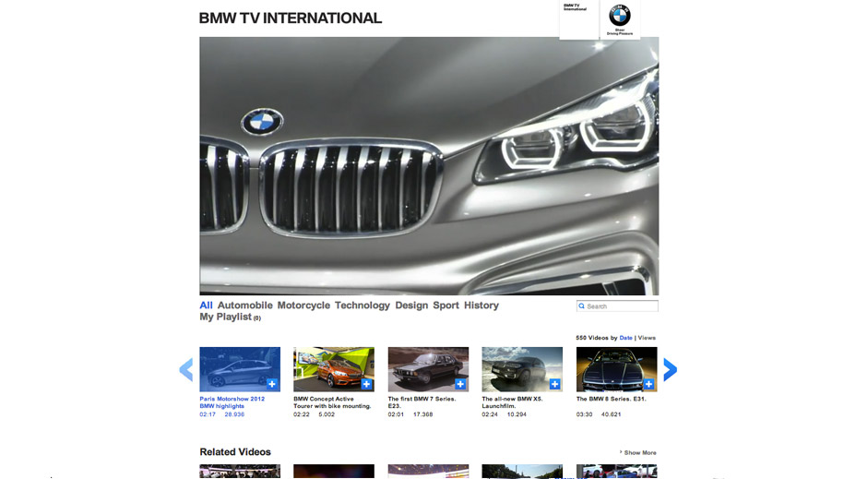Add The all-new BMW X5 video to playlist
This screenshot has width=868, height=479.
tap(554, 384)
